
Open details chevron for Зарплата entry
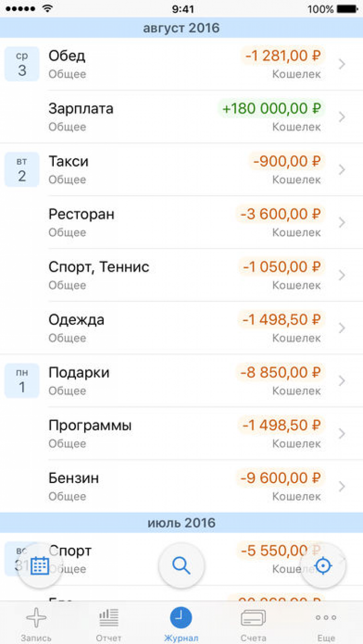pos(342,117)
